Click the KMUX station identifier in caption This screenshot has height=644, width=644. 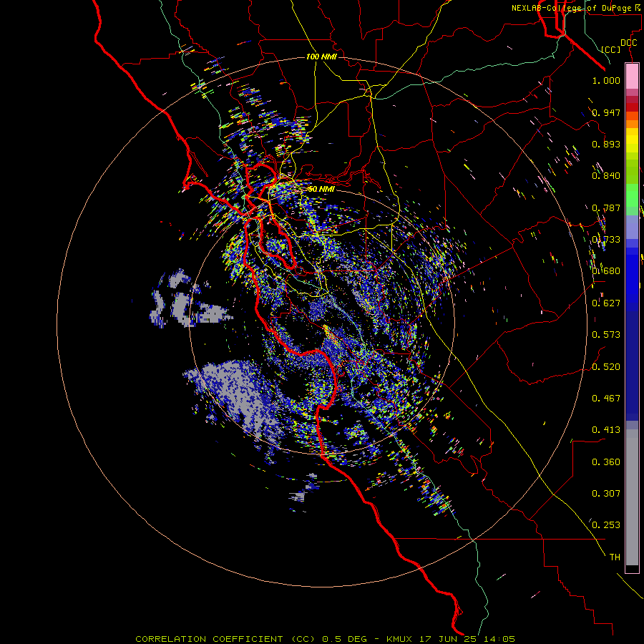399,639
